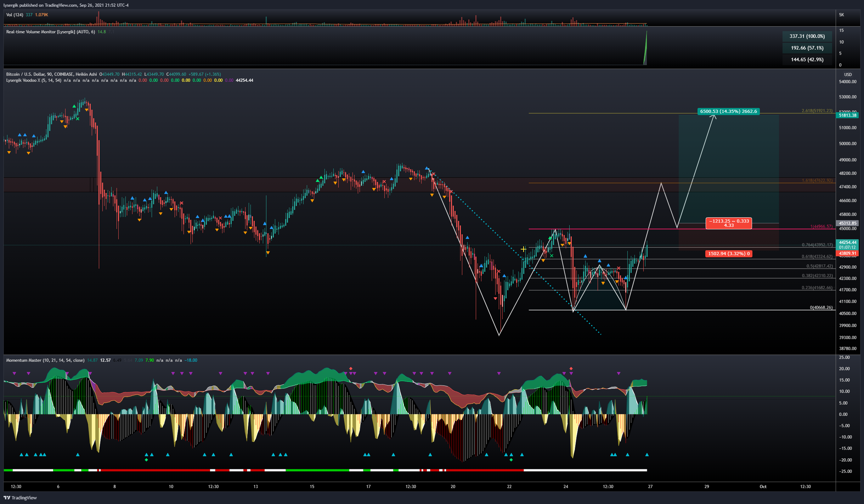This screenshot has width=864, height=504.
Task: Select the 1.618(47622.92) Fibonacci level label
Action: (x=817, y=181)
